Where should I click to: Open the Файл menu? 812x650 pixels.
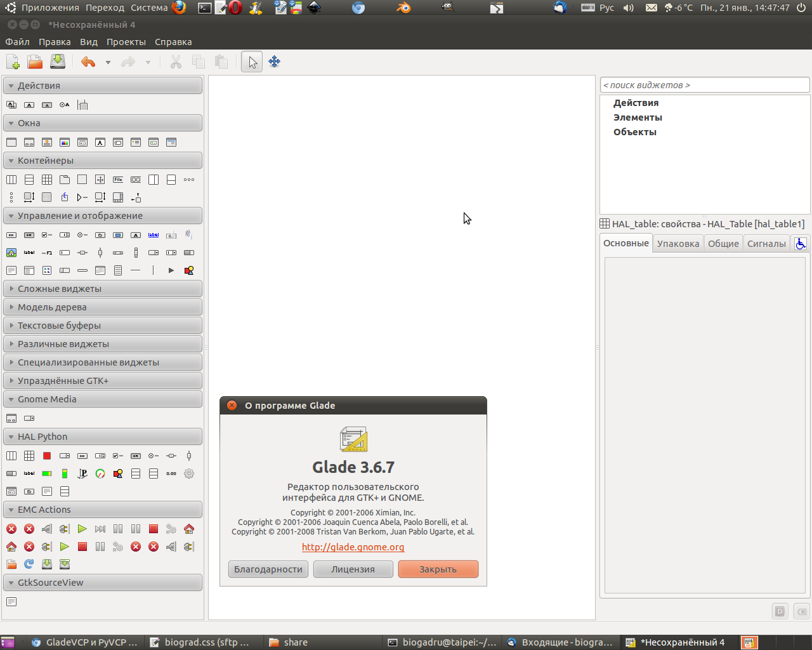tap(18, 42)
